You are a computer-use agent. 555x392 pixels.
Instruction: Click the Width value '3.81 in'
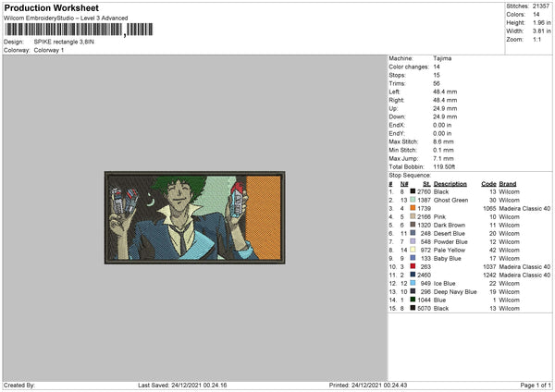pos(542,31)
